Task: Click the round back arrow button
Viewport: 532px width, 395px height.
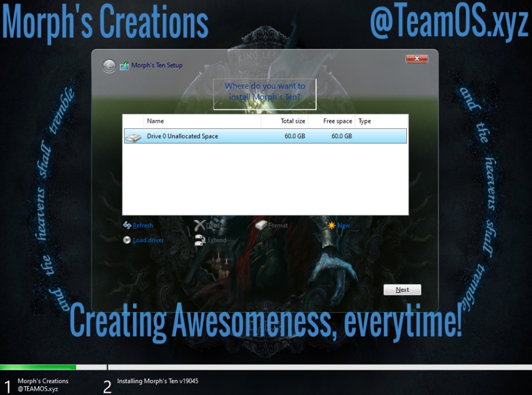Action: tap(109, 66)
